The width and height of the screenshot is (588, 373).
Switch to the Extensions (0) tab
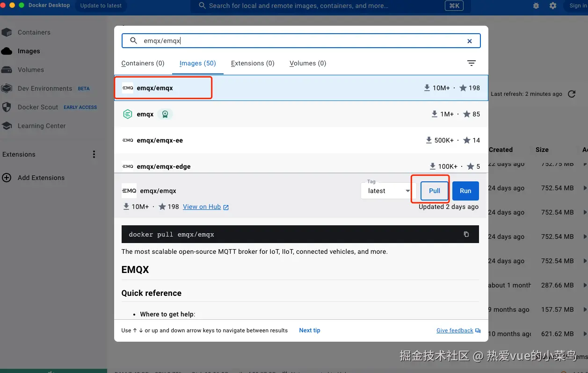(x=253, y=63)
